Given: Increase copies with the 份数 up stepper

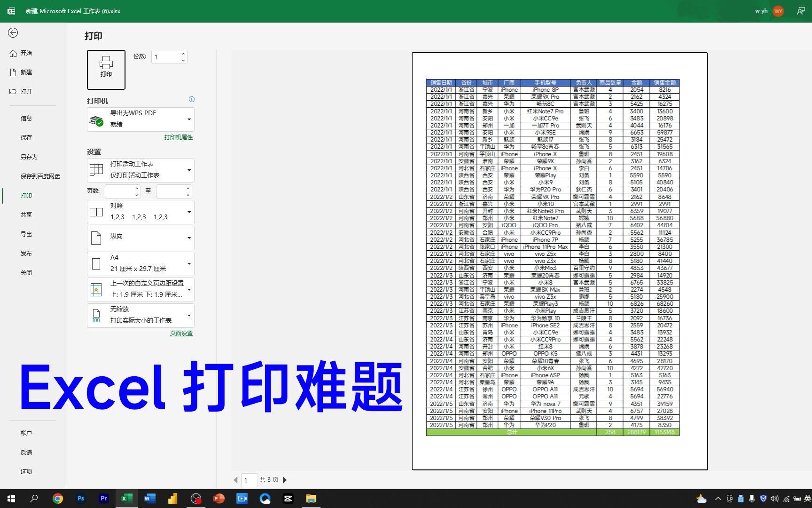Looking at the screenshot, I should tap(183, 53).
